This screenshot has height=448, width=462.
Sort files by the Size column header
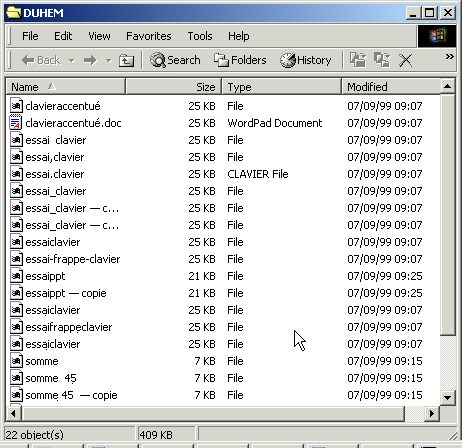point(173,87)
